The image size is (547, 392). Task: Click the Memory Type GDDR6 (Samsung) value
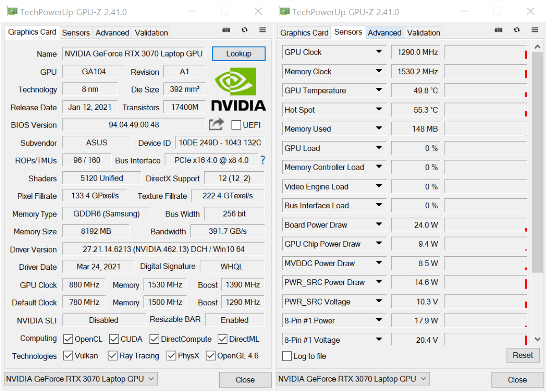tap(106, 214)
